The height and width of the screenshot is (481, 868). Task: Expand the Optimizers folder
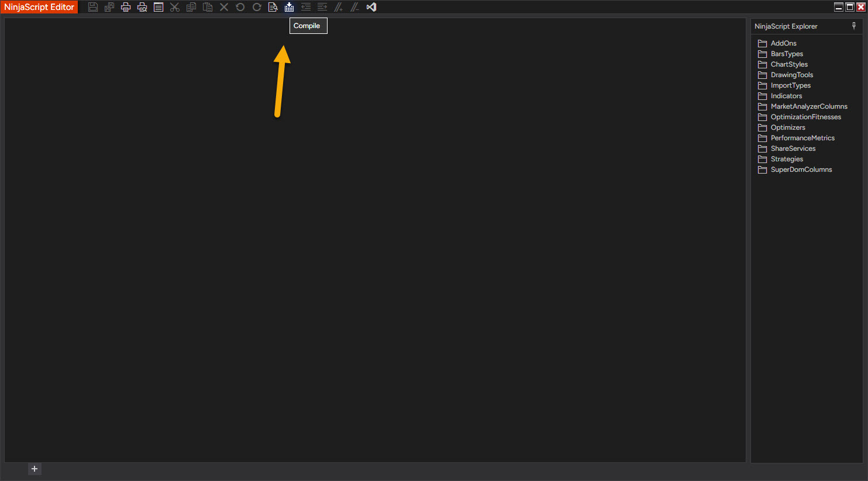(781, 127)
